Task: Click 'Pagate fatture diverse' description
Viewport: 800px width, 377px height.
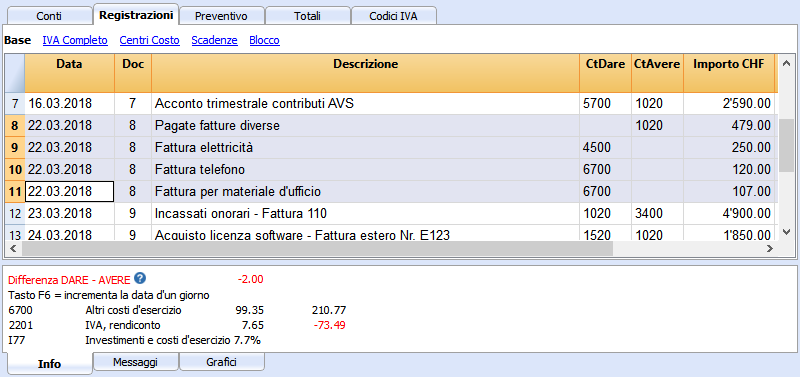Action: click(365, 125)
